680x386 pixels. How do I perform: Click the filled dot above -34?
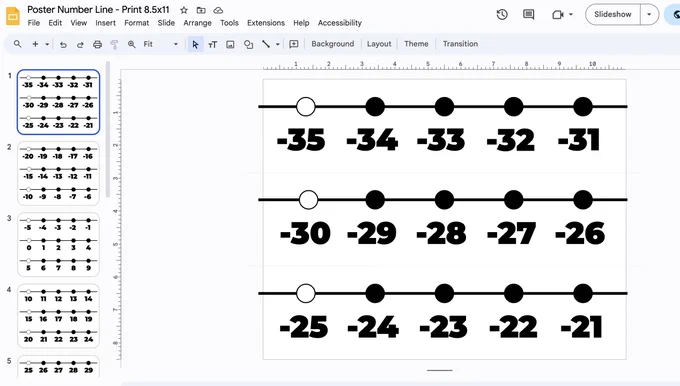[375, 106]
